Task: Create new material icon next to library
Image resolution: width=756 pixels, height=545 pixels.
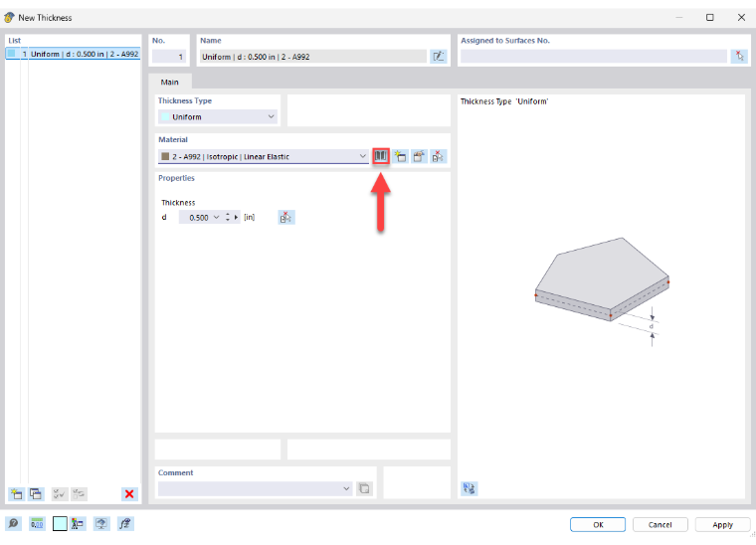Action: [400, 156]
